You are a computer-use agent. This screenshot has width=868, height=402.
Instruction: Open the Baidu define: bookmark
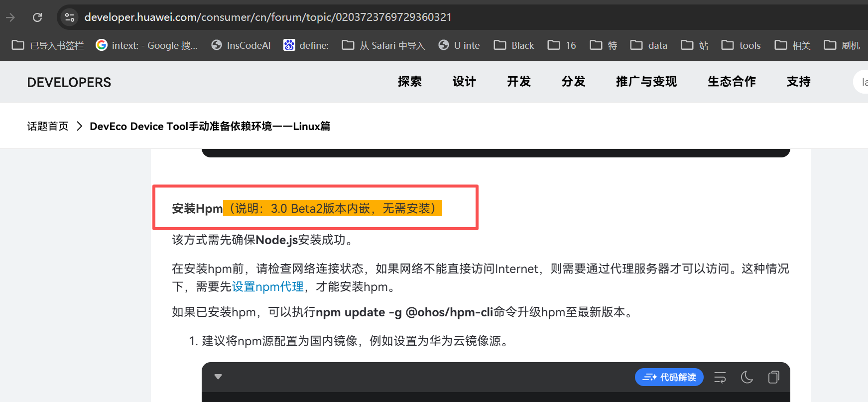[x=306, y=45]
